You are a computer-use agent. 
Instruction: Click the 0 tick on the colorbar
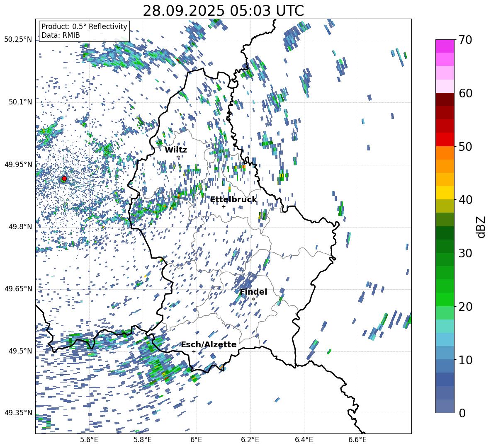click(462, 413)
